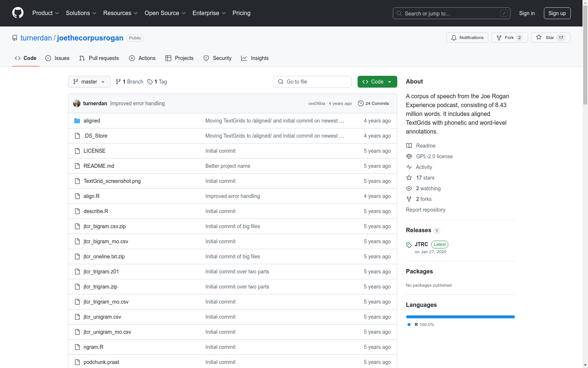Screen dimensions: 588x368
Task: Click Report repository link
Action: point(426,210)
